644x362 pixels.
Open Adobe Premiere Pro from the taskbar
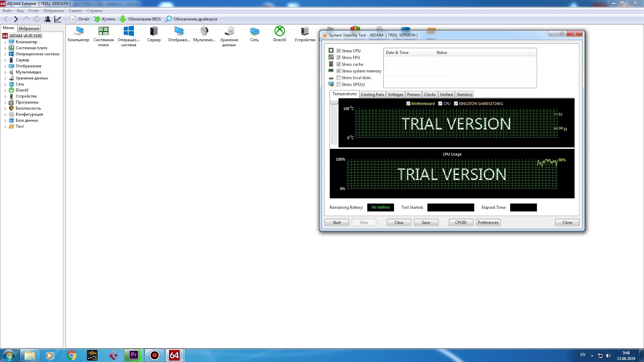point(133,355)
